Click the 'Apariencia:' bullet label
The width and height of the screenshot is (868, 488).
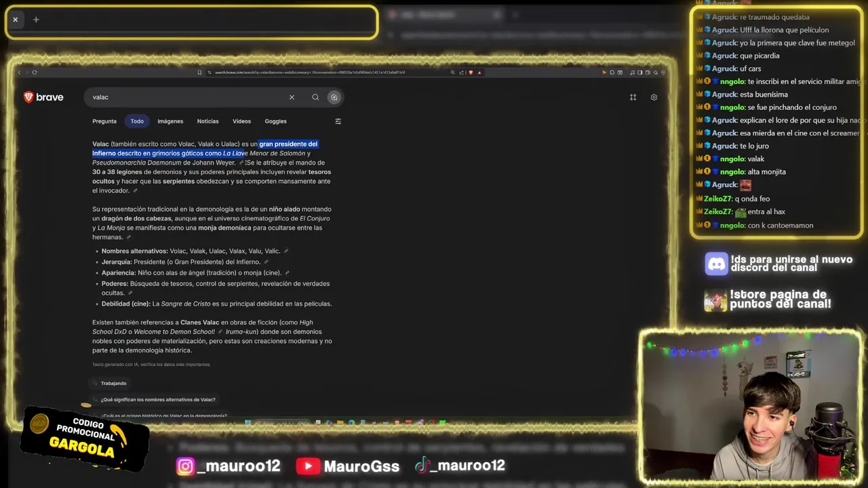pyautogui.click(x=119, y=273)
